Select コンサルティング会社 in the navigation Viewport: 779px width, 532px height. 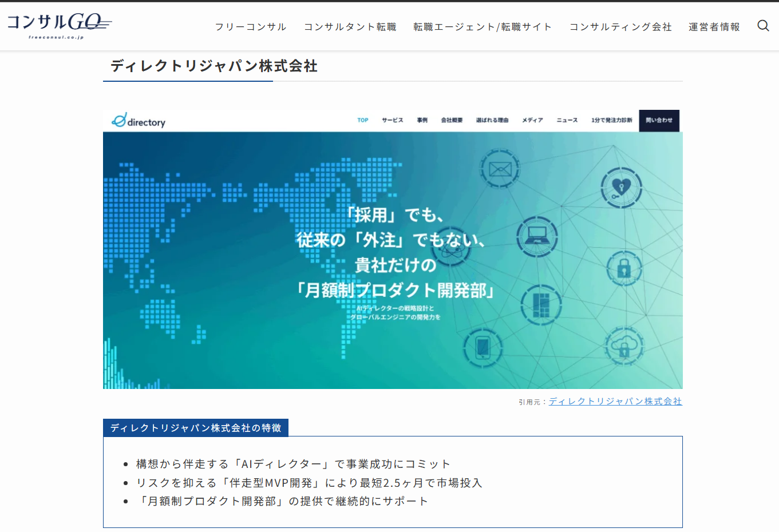pyautogui.click(x=620, y=27)
